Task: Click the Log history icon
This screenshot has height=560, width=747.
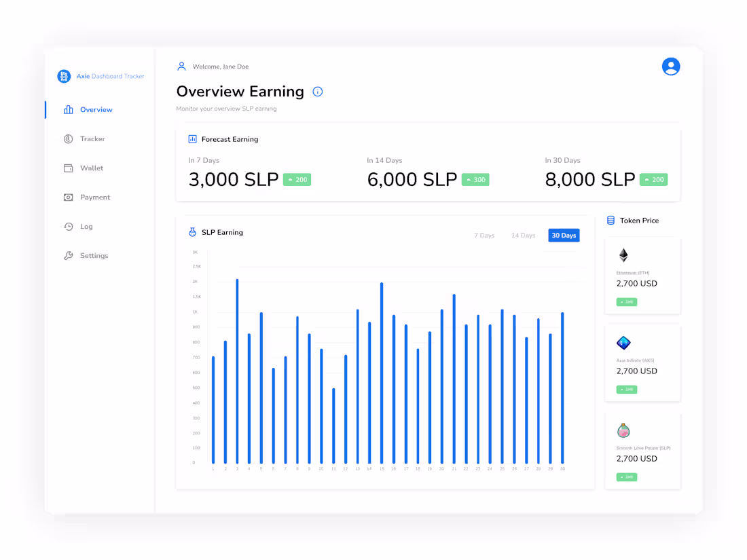Action: 69,226
